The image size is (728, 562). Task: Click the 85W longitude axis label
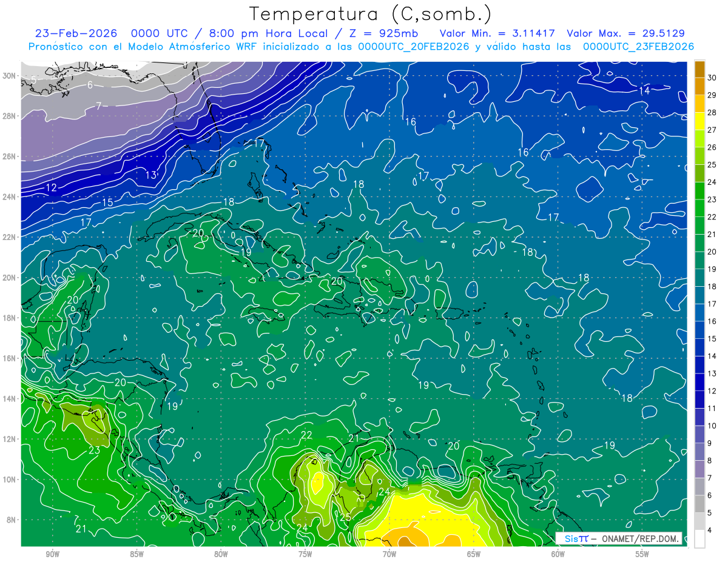tap(136, 555)
